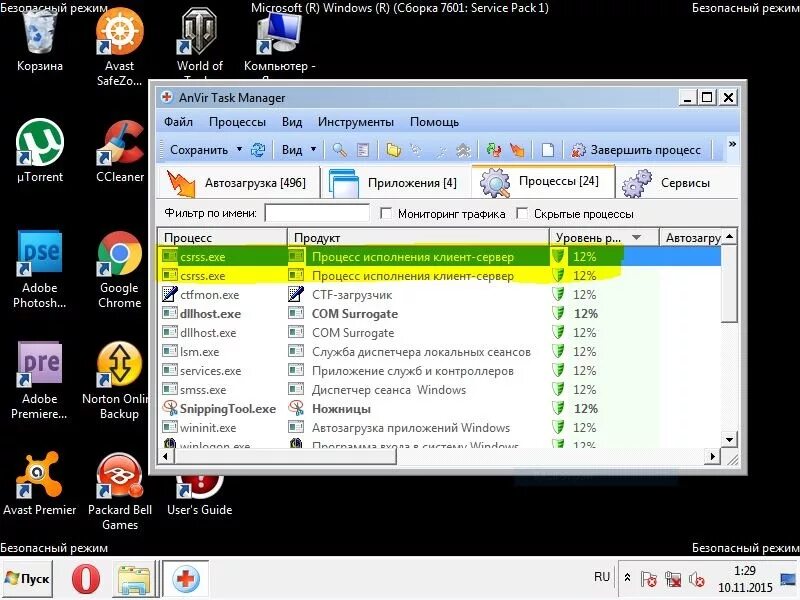
Task: Click the scissors icon next to SnippingTool.exe
Action: point(170,408)
